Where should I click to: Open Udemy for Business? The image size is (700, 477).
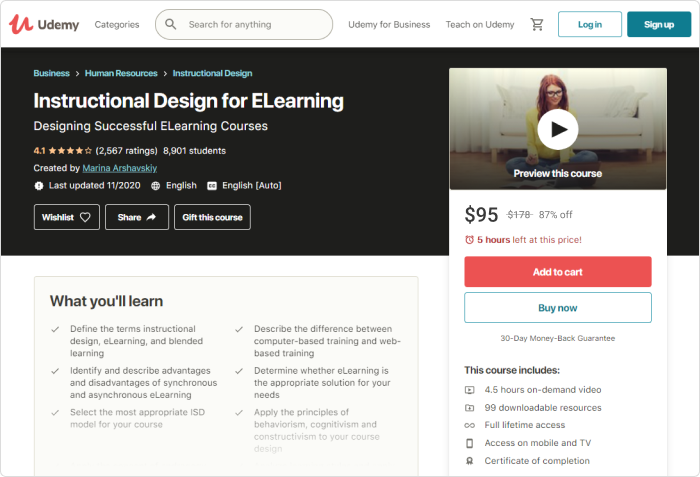click(389, 25)
